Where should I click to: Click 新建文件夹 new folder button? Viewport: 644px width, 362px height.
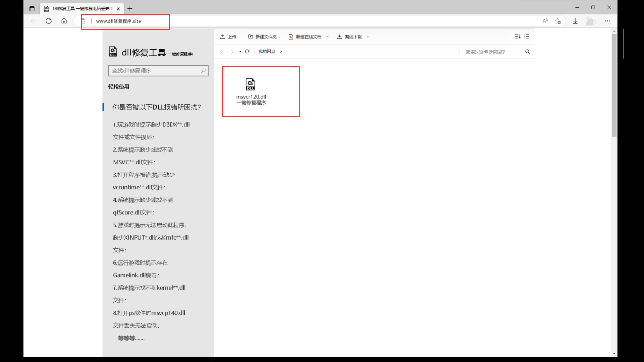coord(262,37)
